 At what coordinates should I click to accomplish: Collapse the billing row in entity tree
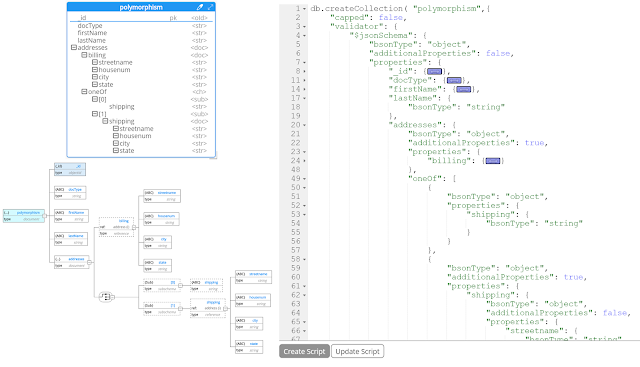coord(84,55)
